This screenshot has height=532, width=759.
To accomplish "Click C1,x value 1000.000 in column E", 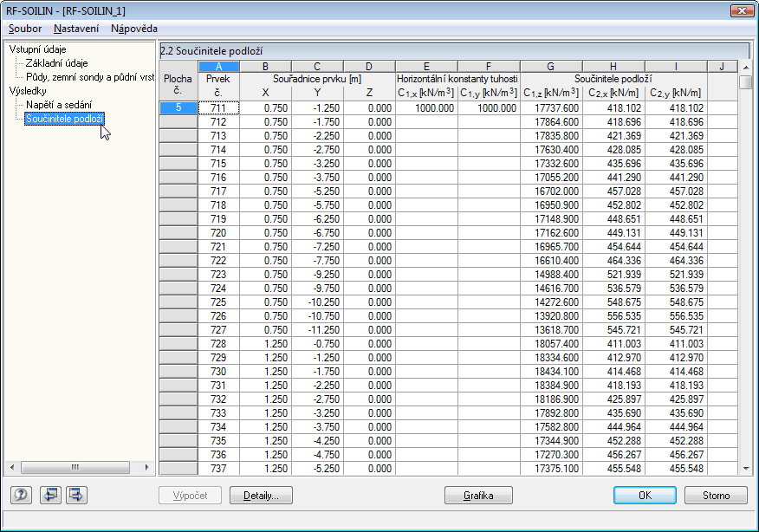I will point(426,108).
